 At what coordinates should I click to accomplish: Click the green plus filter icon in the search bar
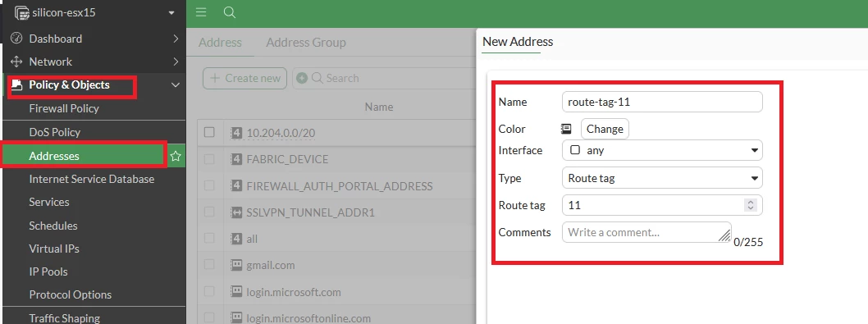(302, 78)
